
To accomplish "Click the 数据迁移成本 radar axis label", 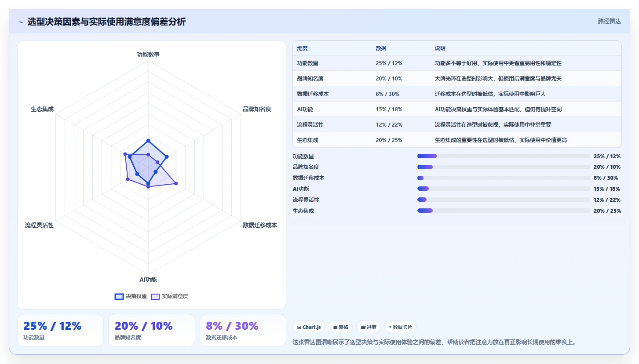I will point(260,225).
